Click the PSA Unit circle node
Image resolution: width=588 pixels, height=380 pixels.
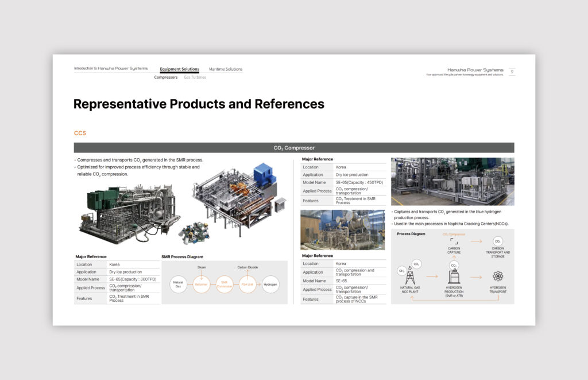[x=247, y=284]
